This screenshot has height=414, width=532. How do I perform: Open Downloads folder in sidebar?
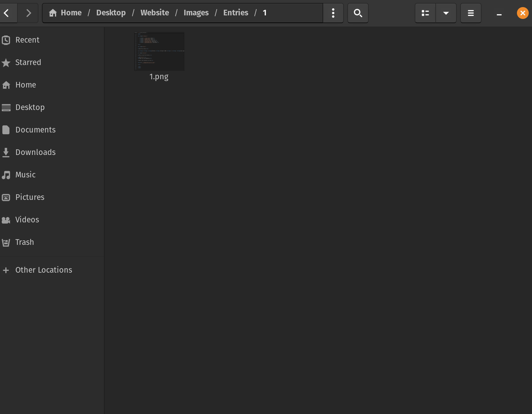point(35,152)
